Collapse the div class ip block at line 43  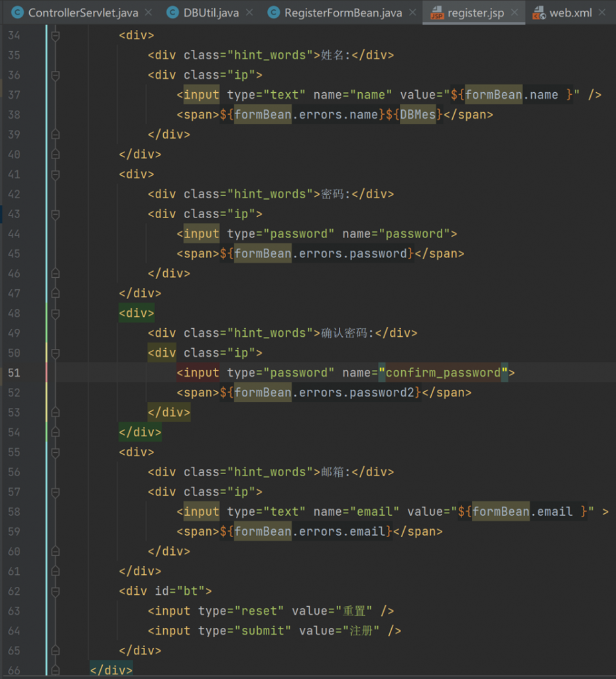pyautogui.click(x=56, y=214)
